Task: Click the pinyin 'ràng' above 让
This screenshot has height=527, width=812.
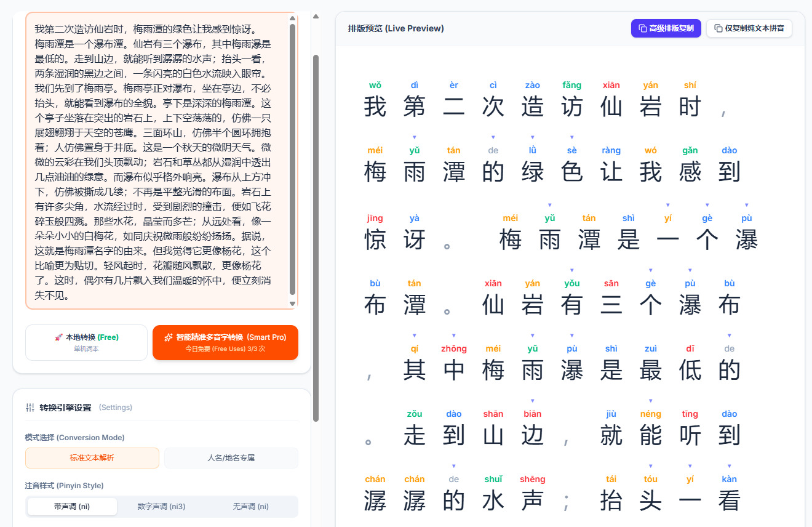Action: (611, 150)
